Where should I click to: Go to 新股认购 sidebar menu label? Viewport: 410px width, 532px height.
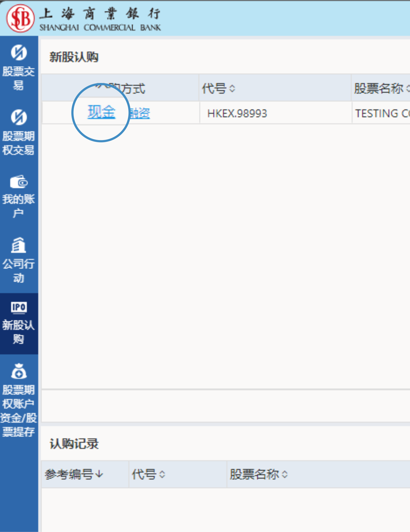click(x=19, y=332)
